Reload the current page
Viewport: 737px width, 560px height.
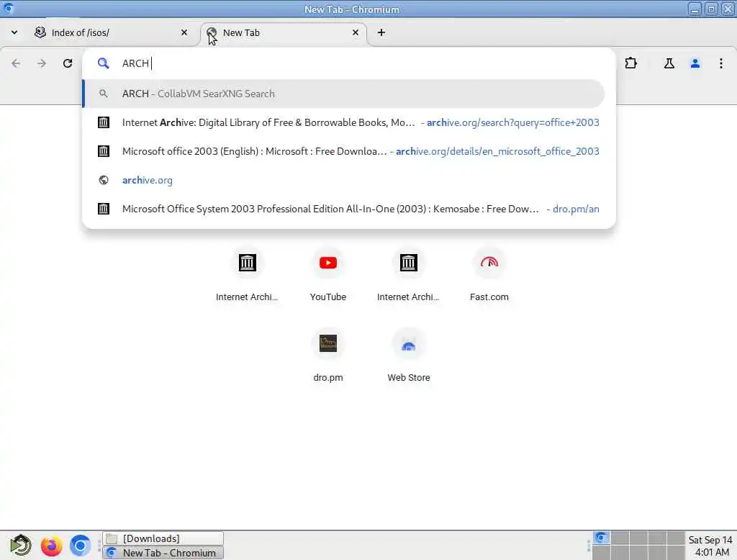click(x=68, y=63)
